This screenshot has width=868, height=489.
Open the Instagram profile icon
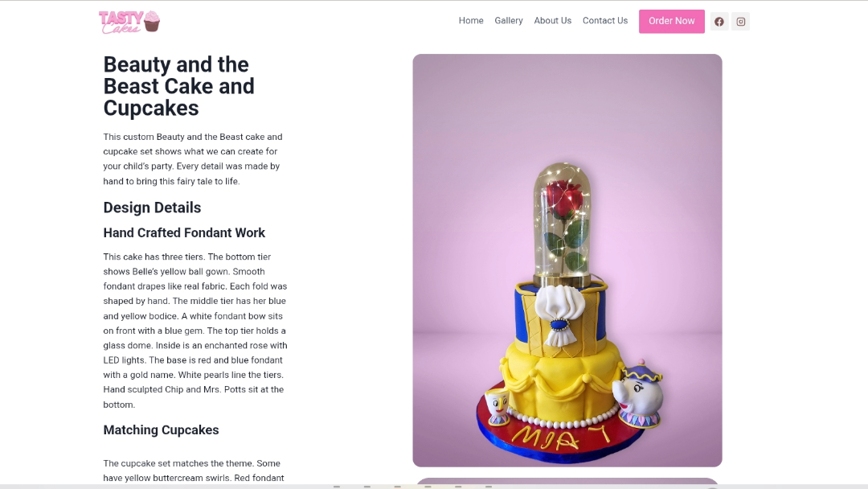[741, 22]
